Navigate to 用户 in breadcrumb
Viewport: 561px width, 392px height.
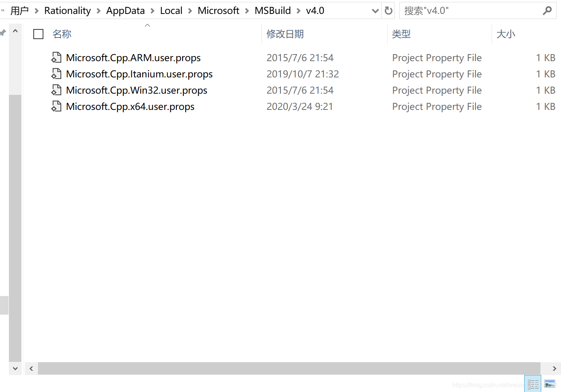coord(20,11)
